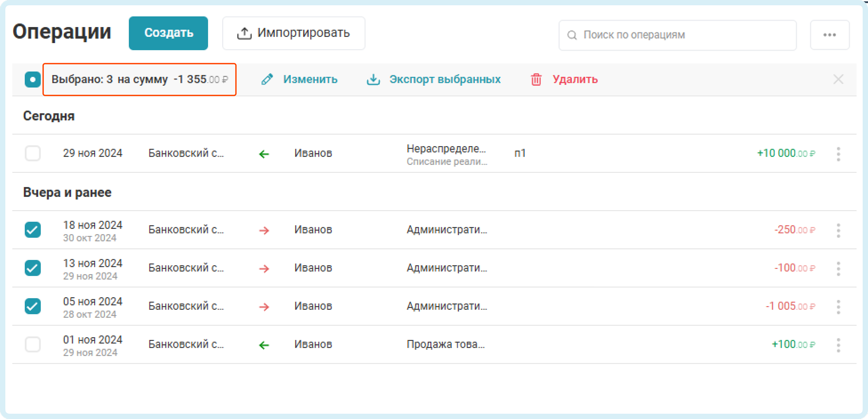
Task: Click the upload icon in Импортировать
Action: [x=244, y=33]
